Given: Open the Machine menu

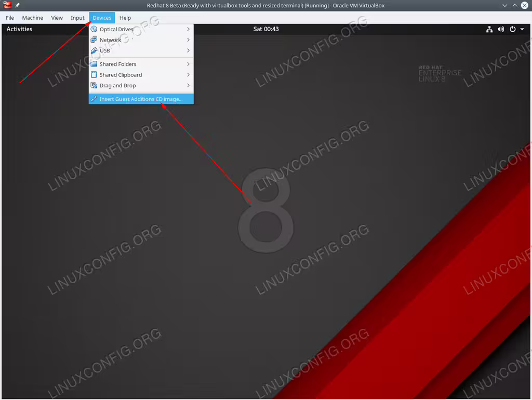Looking at the screenshot, I should (33, 18).
